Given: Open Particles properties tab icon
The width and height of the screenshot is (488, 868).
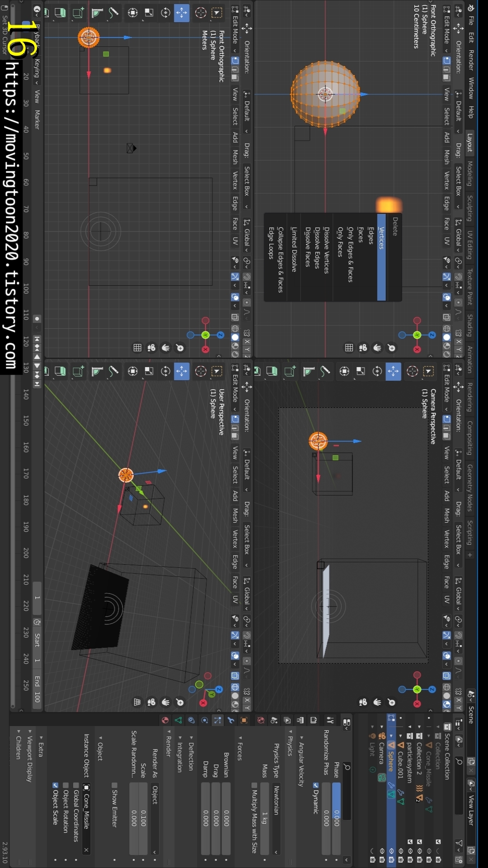Looking at the screenshot, I should pos(218,720).
